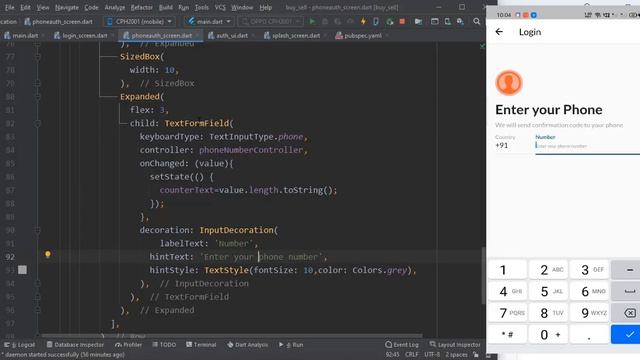Open the Layout Inspector
640x360 pixels.
[455, 345]
